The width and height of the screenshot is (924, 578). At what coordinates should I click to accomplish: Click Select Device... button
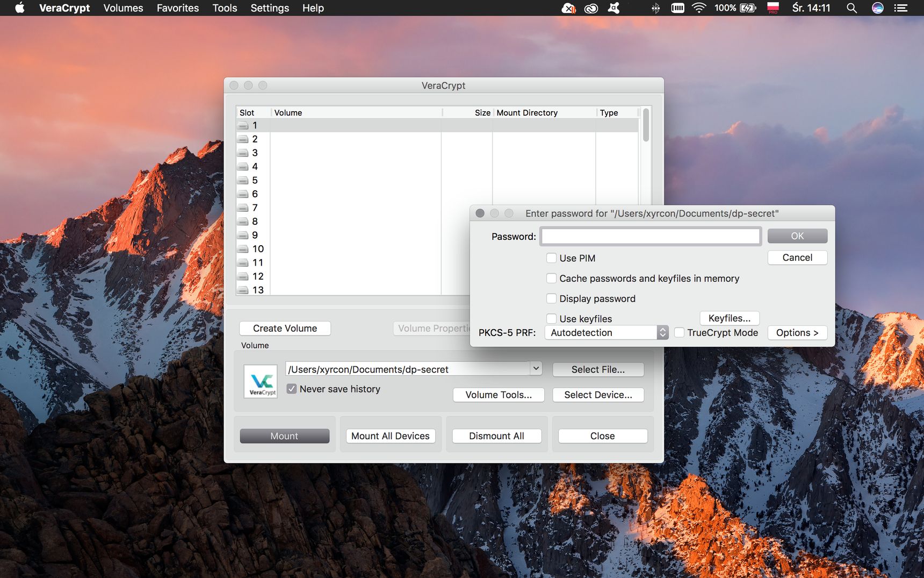598,395
